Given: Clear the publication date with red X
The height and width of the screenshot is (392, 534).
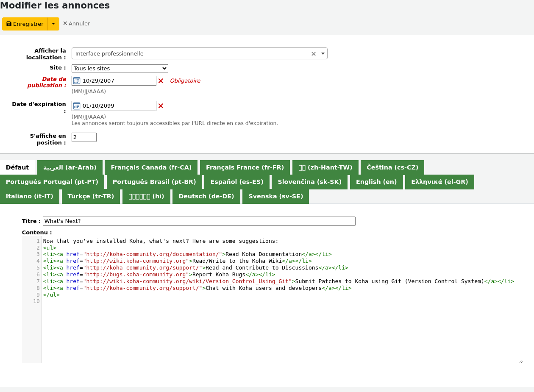Looking at the screenshot, I should (161, 81).
